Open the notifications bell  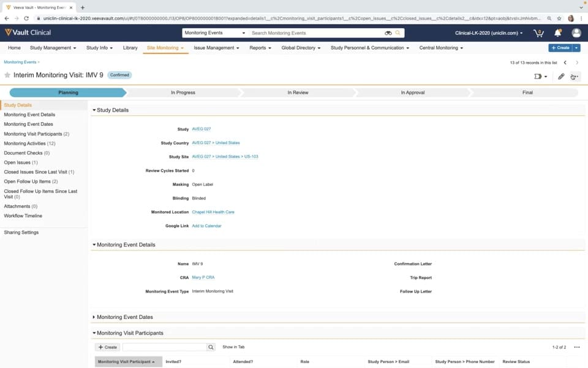click(557, 33)
